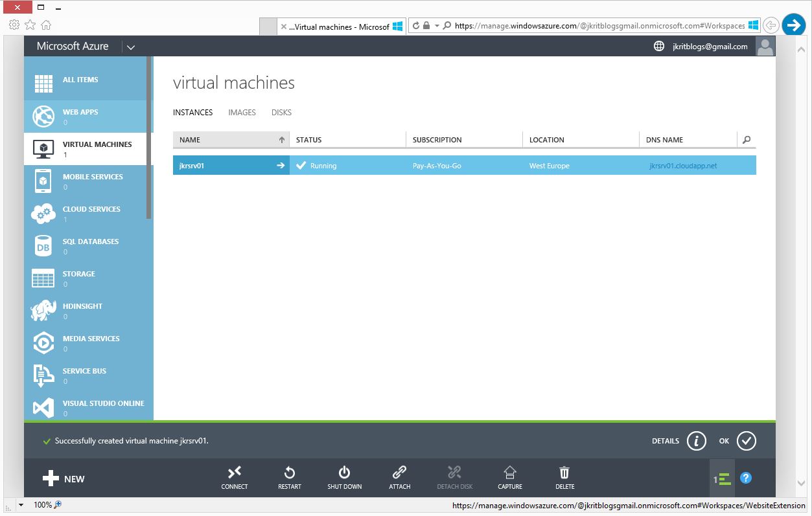This screenshot has height=516, width=812.
Task: Click the Virtual Machines monitor icon
Action: [x=43, y=149]
